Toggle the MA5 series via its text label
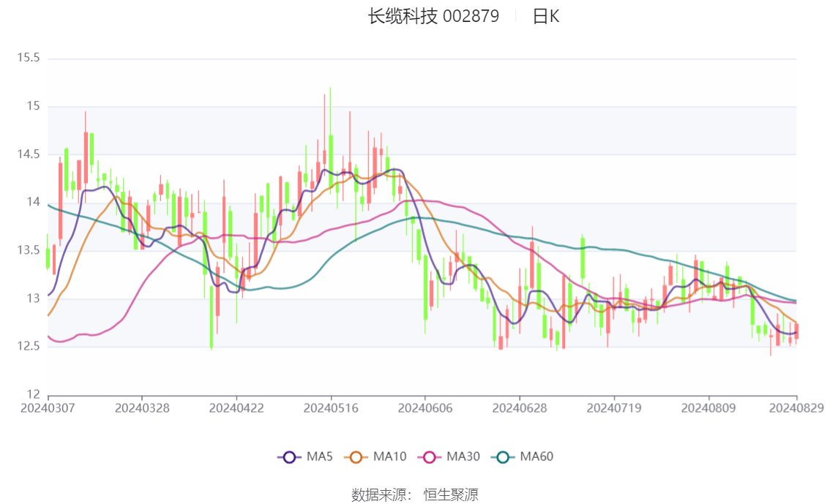 click(319, 457)
